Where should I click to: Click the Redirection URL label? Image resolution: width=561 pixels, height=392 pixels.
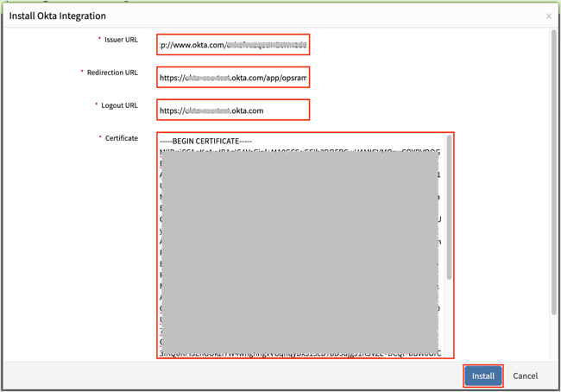click(110, 72)
